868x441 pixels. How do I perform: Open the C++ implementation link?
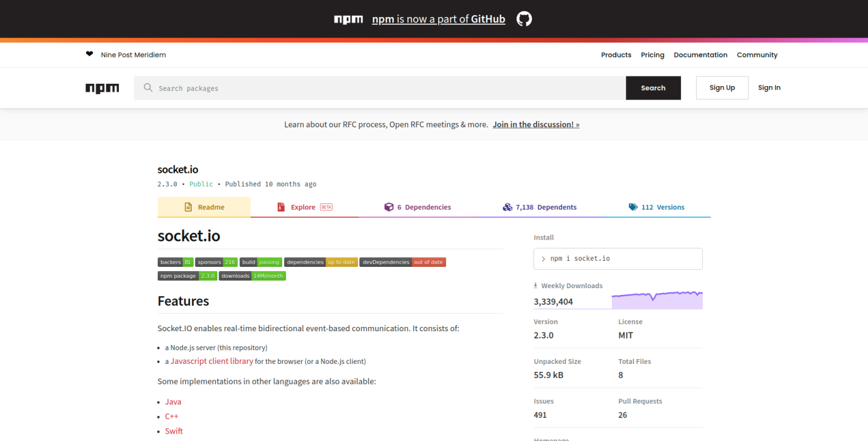(172, 416)
